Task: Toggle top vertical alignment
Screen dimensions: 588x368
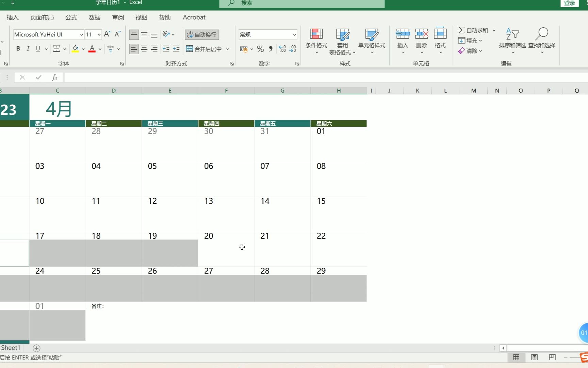Action: click(134, 34)
